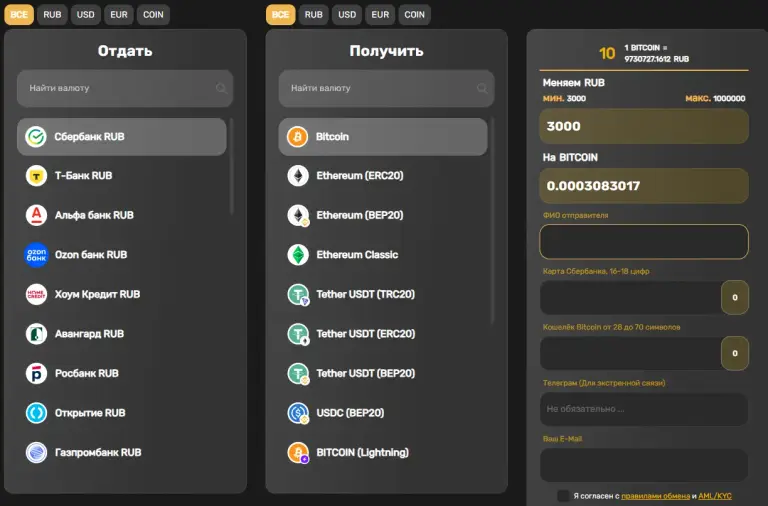Focus the Найти валюту field in Отдать
This screenshot has width=768, height=506.
click(125, 88)
